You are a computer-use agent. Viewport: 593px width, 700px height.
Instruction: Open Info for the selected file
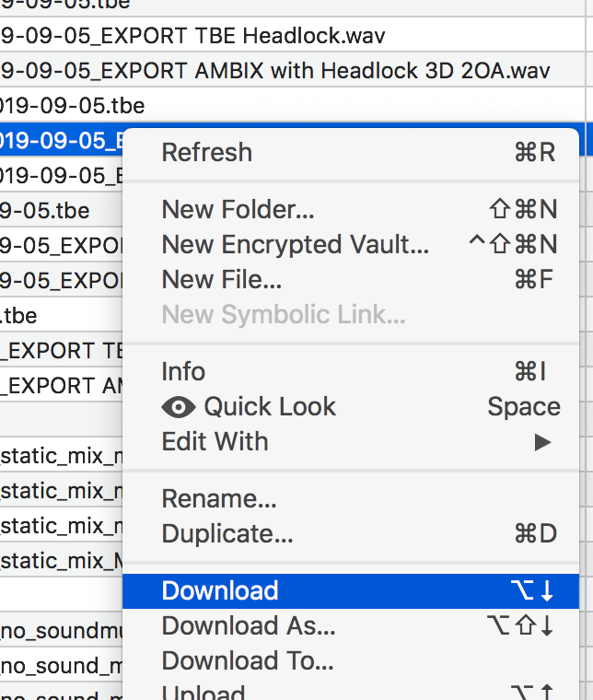(183, 371)
